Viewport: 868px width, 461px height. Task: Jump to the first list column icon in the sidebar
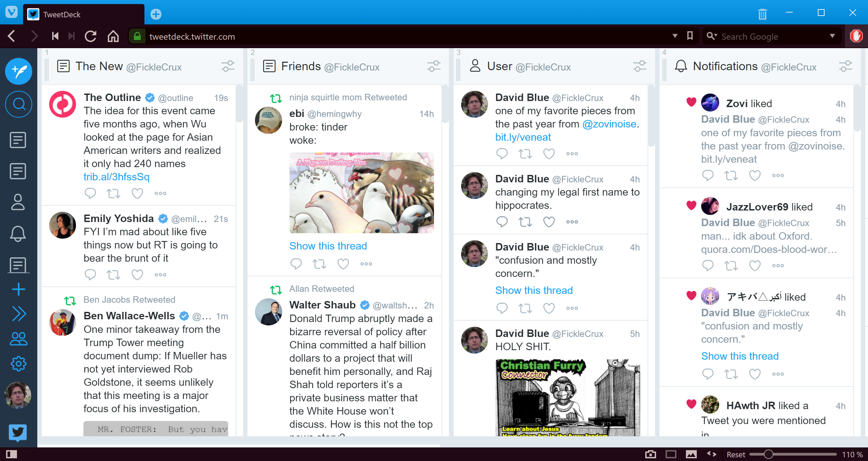pos(18,140)
